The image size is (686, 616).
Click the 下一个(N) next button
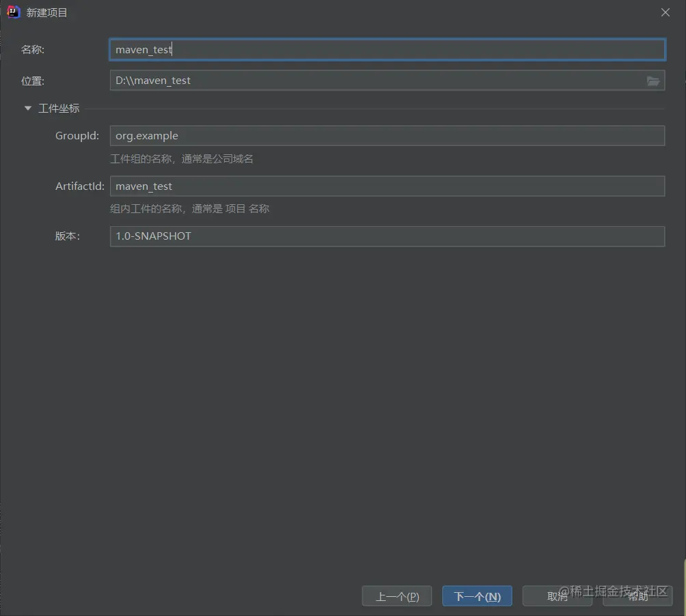click(x=477, y=596)
